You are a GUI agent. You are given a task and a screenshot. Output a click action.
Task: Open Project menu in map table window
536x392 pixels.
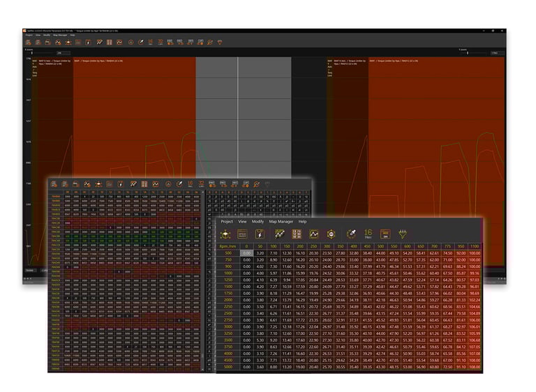tap(227, 222)
